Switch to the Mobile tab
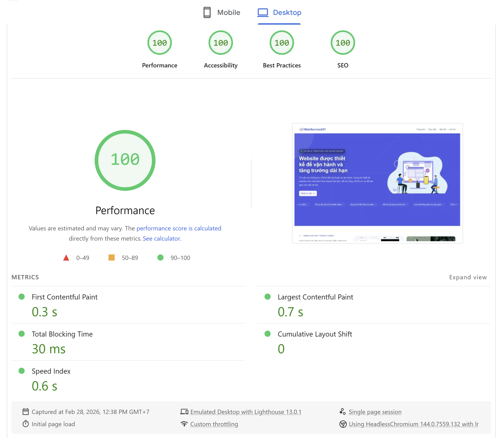This screenshot has width=504, height=438. [x=228, y=12]
